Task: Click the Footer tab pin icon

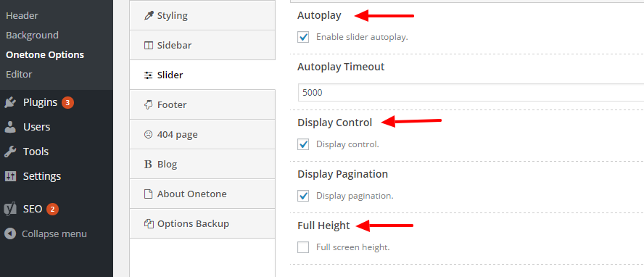Action: click(148, 104)
